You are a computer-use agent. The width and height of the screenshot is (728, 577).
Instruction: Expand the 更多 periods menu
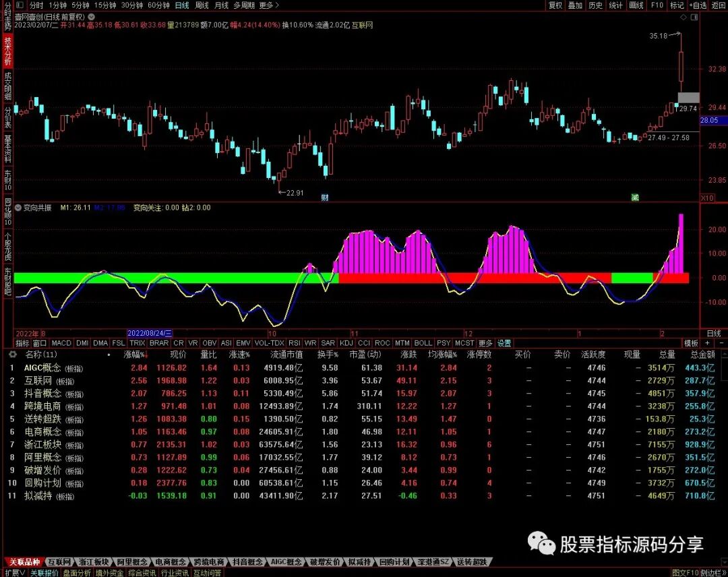(x=269, y=5)
